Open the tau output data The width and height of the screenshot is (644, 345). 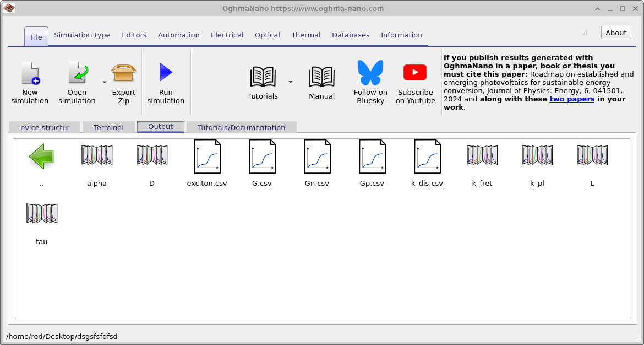(x=41, y=215)
